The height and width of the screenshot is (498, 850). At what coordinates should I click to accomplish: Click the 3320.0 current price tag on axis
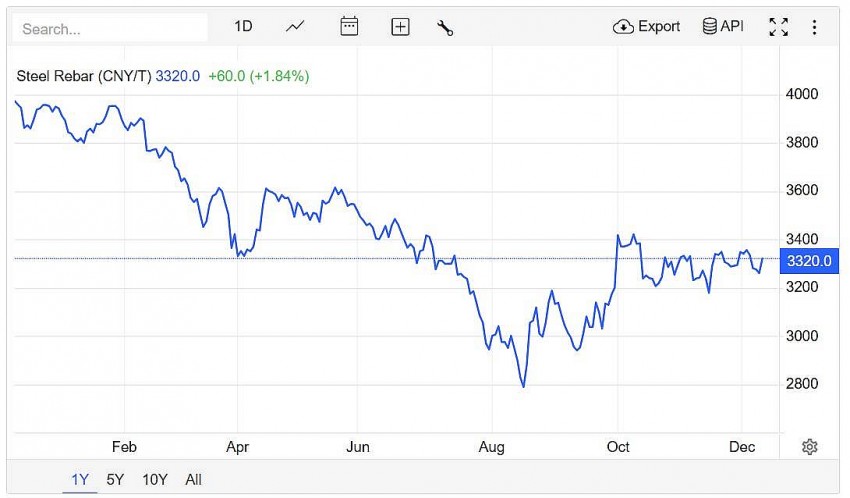(x=809, y=261)
